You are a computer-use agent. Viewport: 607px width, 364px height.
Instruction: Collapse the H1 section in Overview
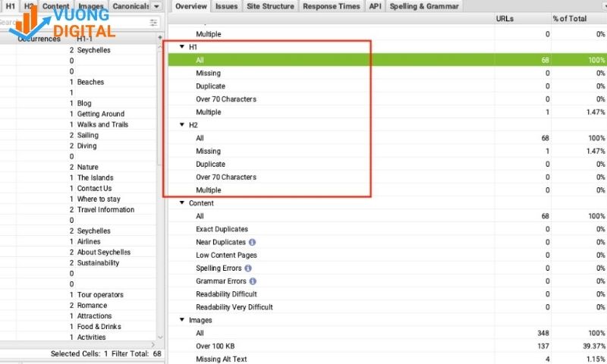tap(182, 47)
